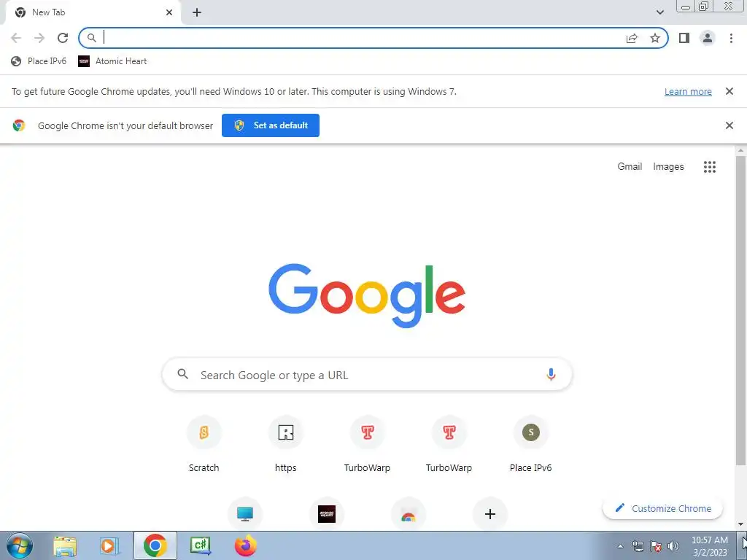
Task: Click the Google logo
Action: point(367,295)
